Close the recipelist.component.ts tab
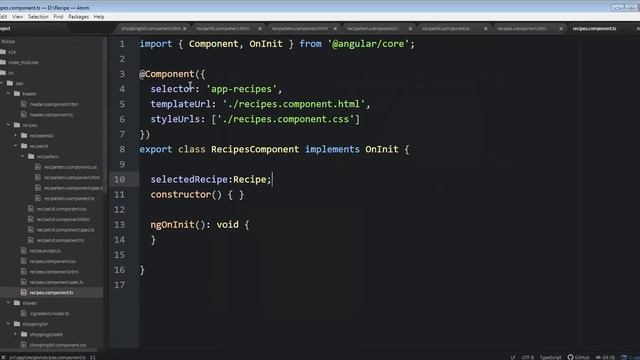 [x=485, y=29]
